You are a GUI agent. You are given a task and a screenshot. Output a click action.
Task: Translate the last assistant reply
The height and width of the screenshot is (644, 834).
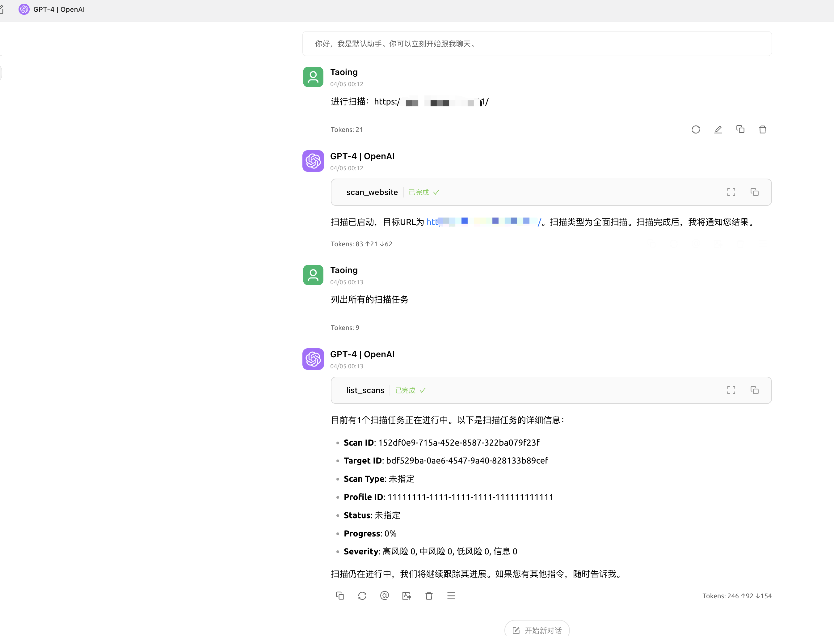pyautogui.click(x=406, y=595)
